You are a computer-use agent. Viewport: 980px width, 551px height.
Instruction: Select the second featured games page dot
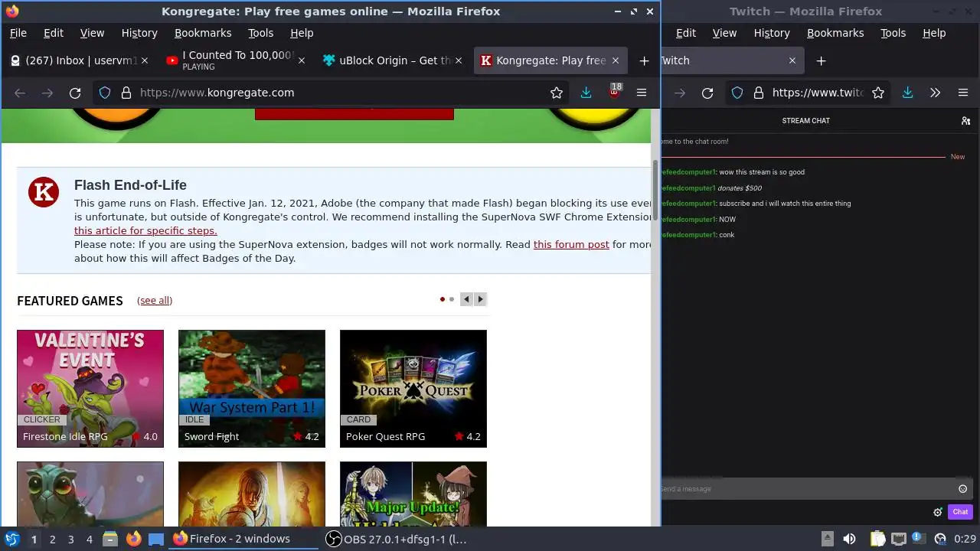pos(452,299)
